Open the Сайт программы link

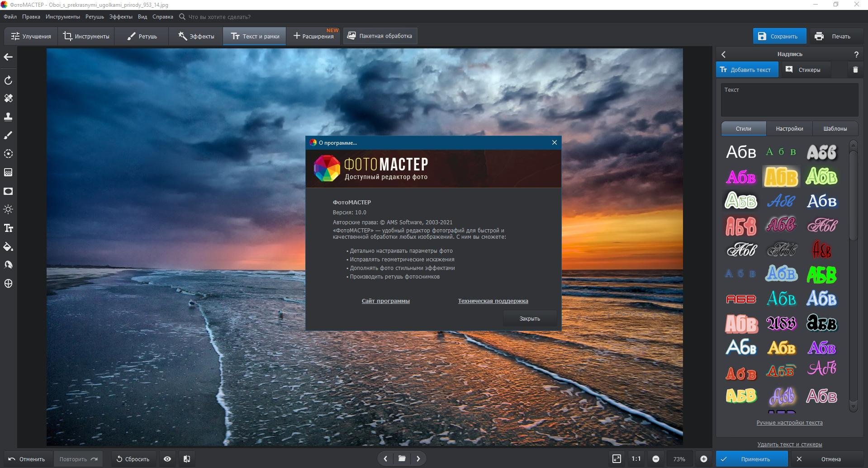pyautogui.click(x=385, y=301)
